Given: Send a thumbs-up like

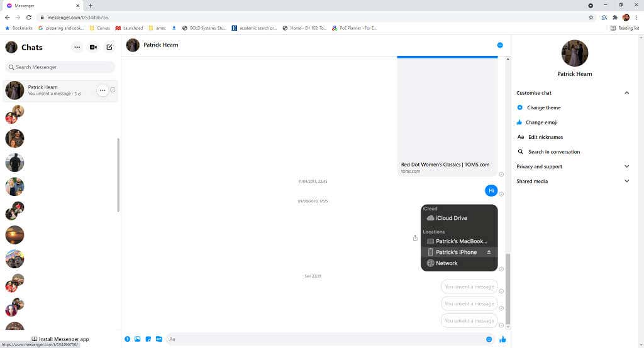Looking at the screenshot, I should tap(502, 339).
